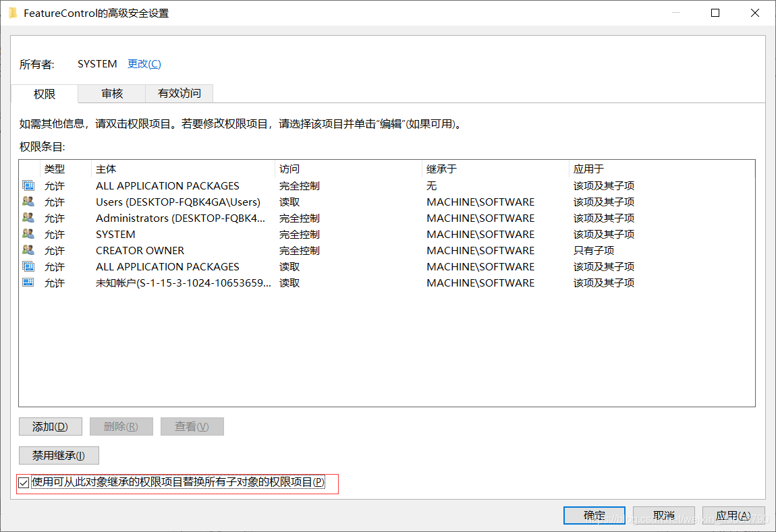Select the CREATOR OWNER principal
This screenshot has width=776, height=532.
tap(140, 251)
